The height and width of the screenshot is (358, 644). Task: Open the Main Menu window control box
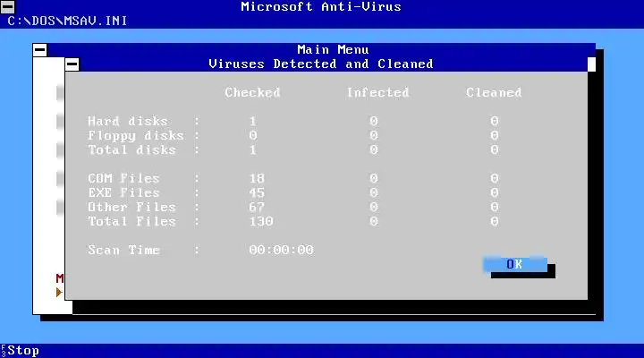[x=40, y=50]
